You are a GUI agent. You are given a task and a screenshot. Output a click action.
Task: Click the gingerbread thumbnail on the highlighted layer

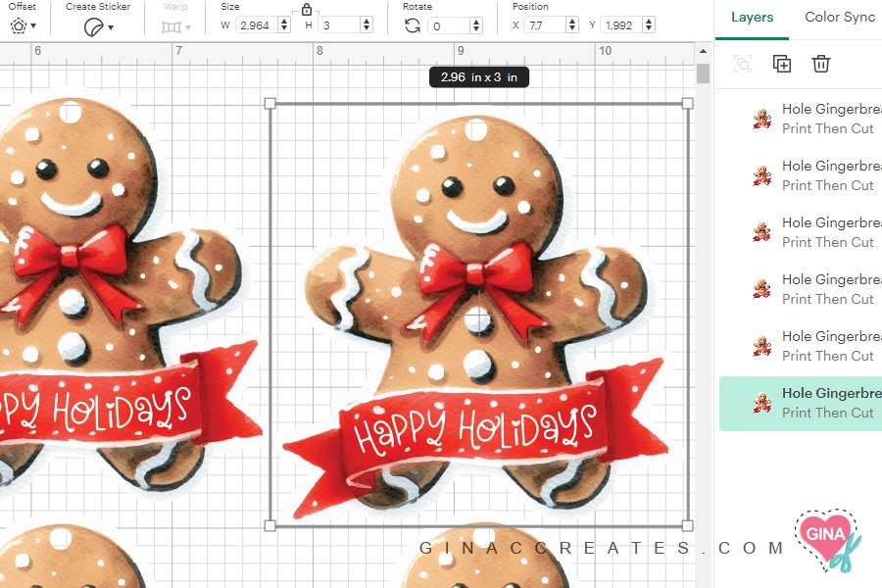tap(762, 402)
